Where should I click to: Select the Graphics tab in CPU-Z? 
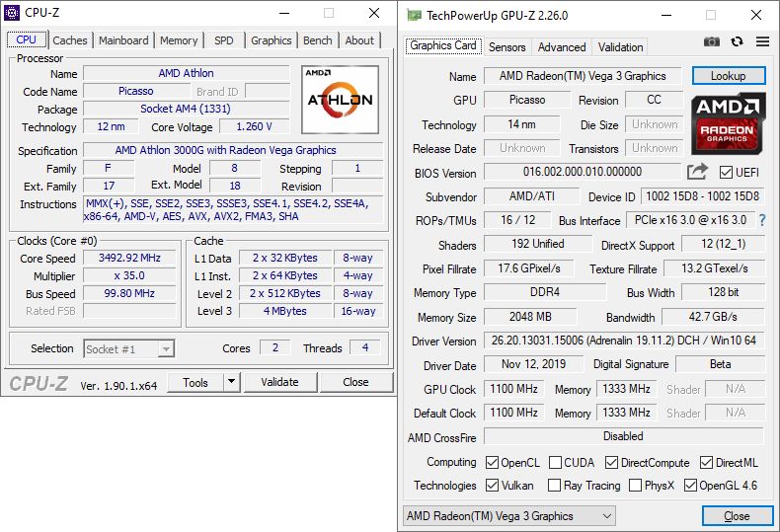[272, 40]
